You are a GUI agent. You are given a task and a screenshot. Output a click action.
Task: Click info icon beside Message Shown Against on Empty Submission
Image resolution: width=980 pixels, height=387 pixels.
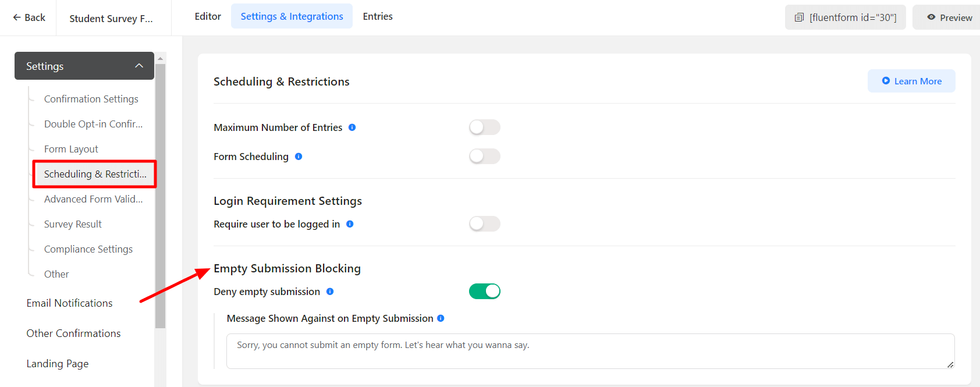coord(441,318)
